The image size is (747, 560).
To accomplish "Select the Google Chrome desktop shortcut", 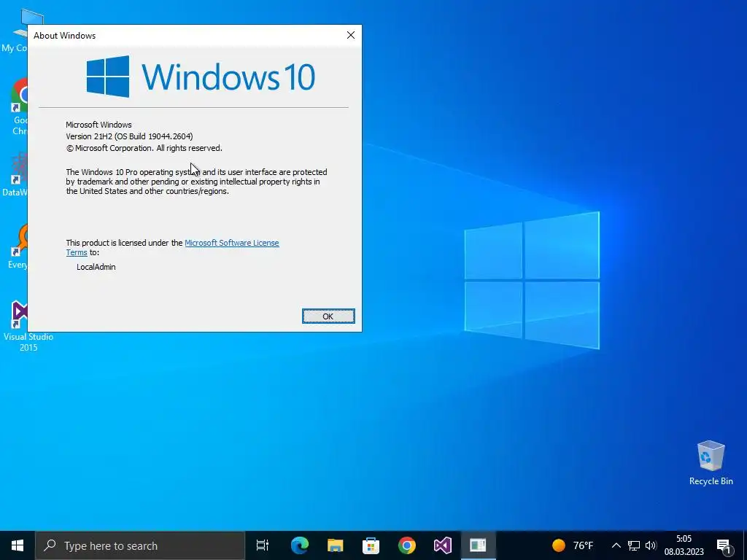I will click(19, 107).
